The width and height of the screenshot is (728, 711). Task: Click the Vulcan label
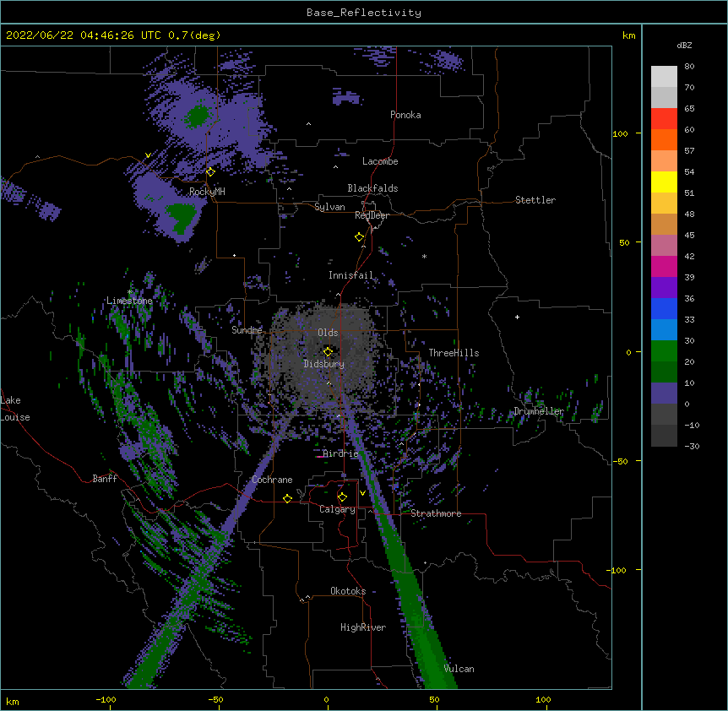click(x=459, y=669)
